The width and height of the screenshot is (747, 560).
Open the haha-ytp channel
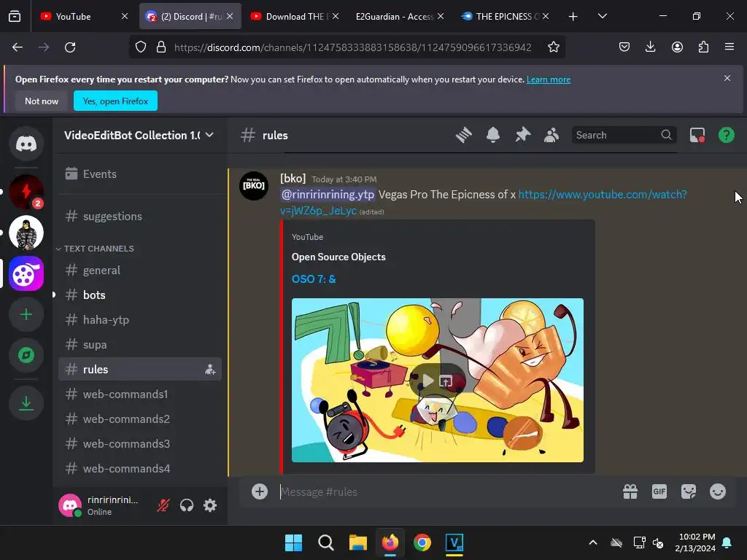pos(140,320)
